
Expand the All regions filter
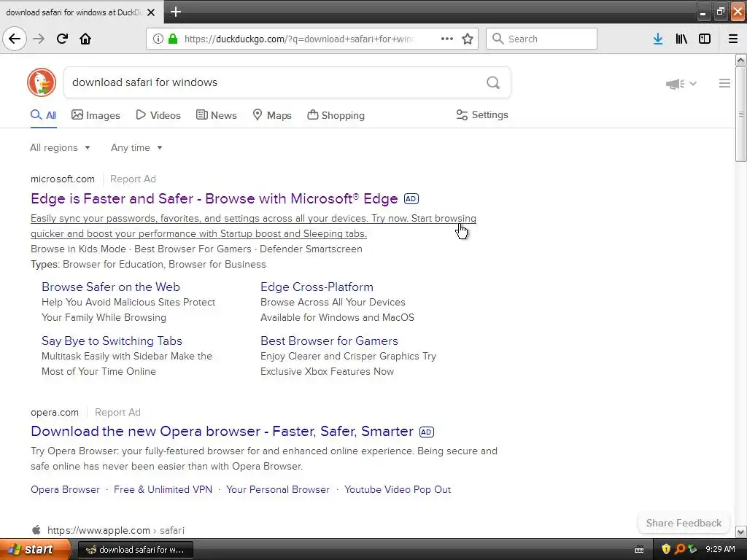click(x=60, y=147)
